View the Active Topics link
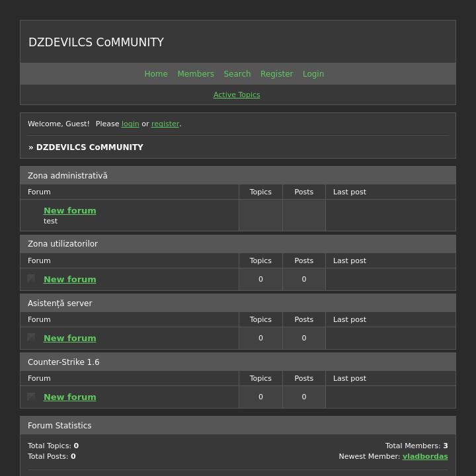The width and height of the screenshot is (476, 476). point(237,95)
